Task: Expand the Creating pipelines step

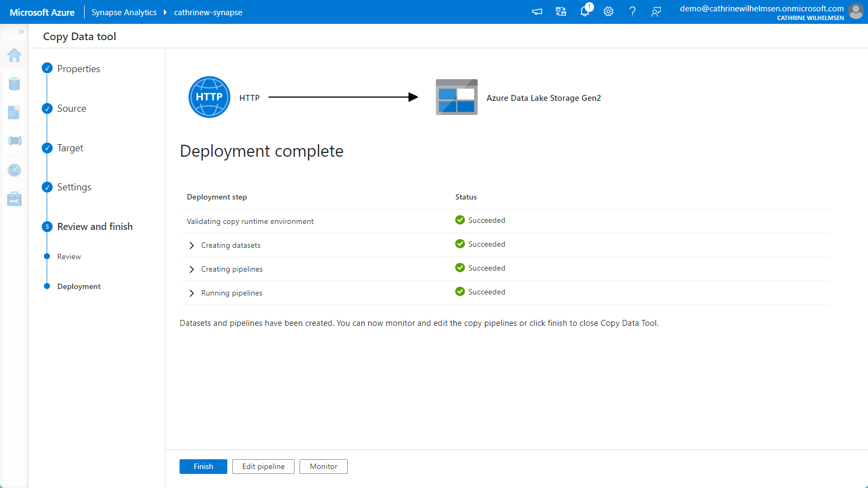Action: (x=192, y=269)
